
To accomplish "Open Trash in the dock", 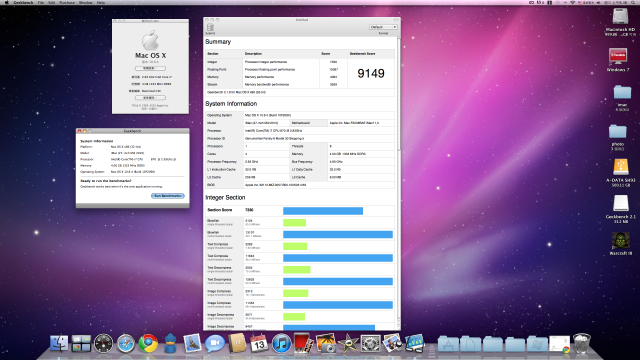I will coord(582,343).
